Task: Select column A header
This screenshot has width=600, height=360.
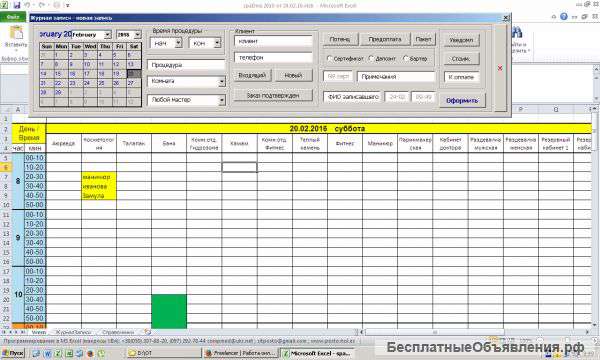Action: coord(18,109)
